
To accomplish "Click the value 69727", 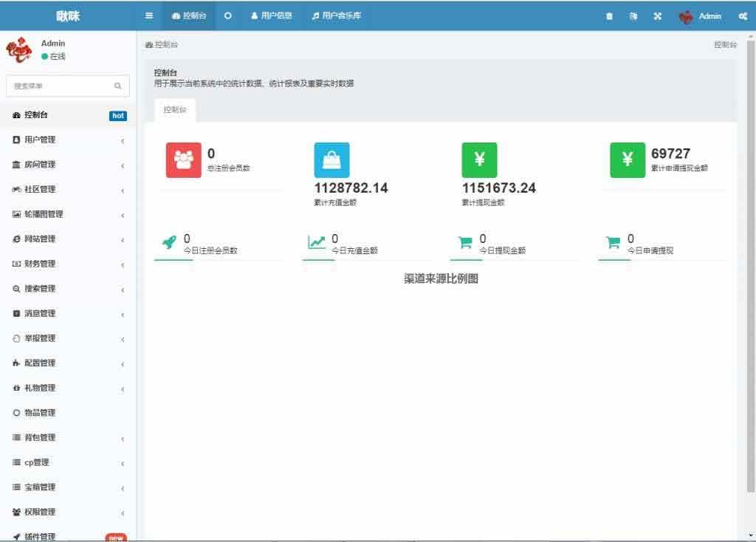I will pyautogui.click(x=670, y=154).
